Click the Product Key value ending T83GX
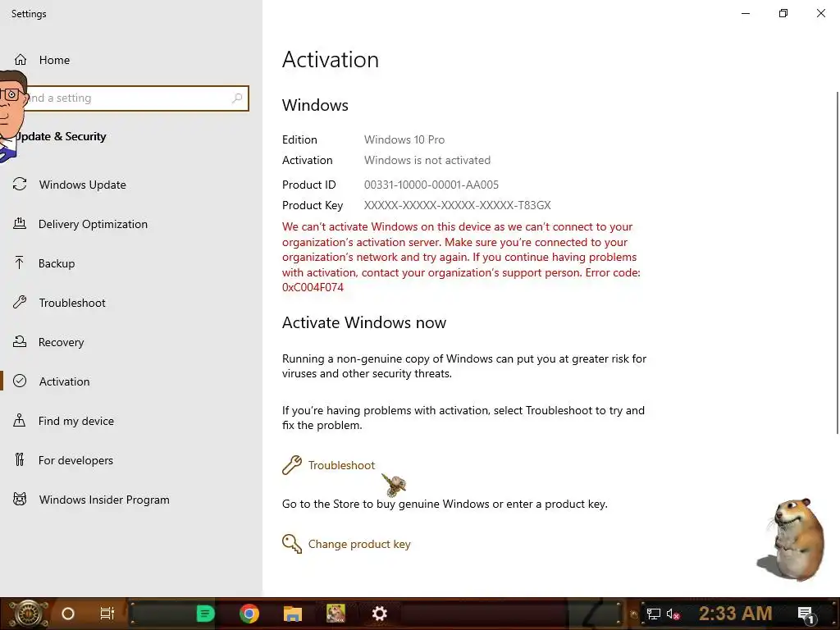This screenshot has width=840, height=630. pos(457,205)
